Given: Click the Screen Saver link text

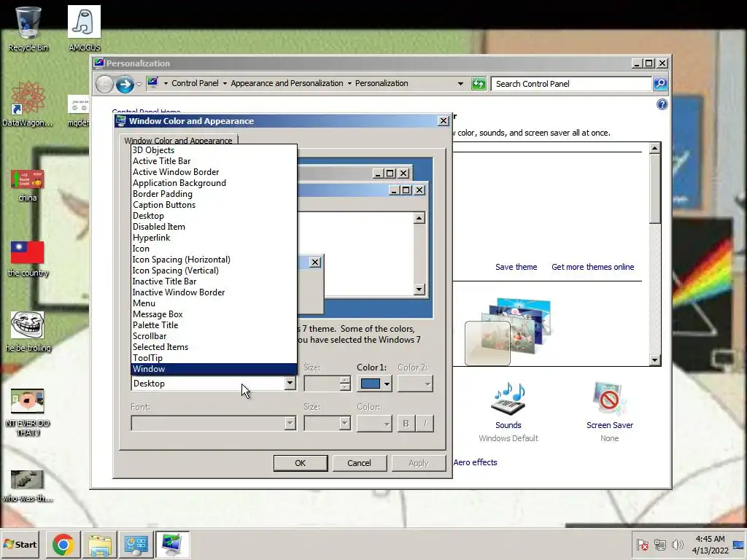Looking at the screenshot, I should click(609, 425).
